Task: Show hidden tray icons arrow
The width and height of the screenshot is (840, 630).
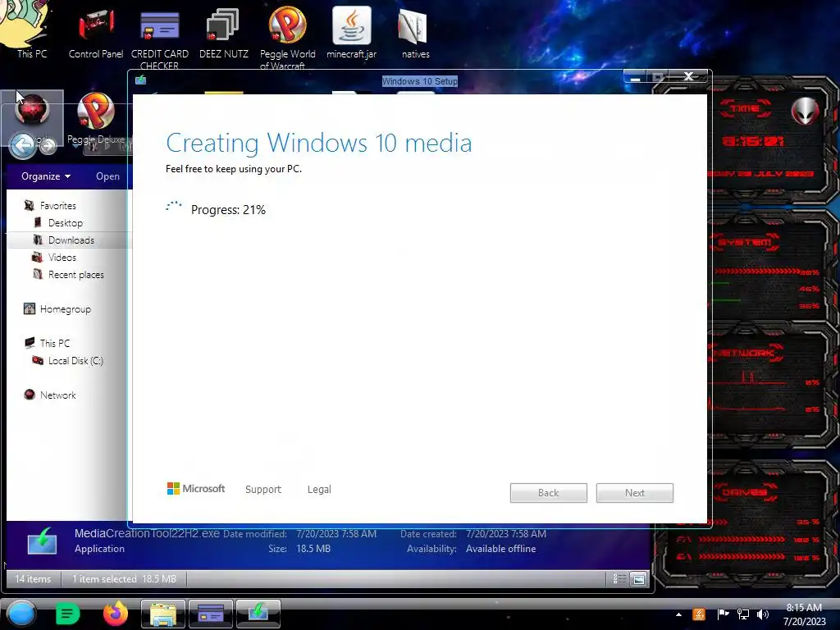Action: [678, 614]
